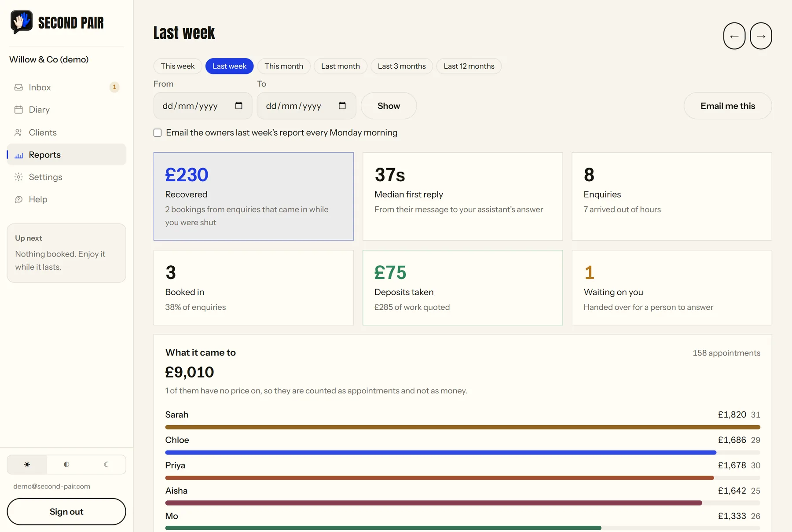The height and width of the screenshot is (532, 792).
Task: Switch to dark theme moon icon
Action: [x=106, y=465]
